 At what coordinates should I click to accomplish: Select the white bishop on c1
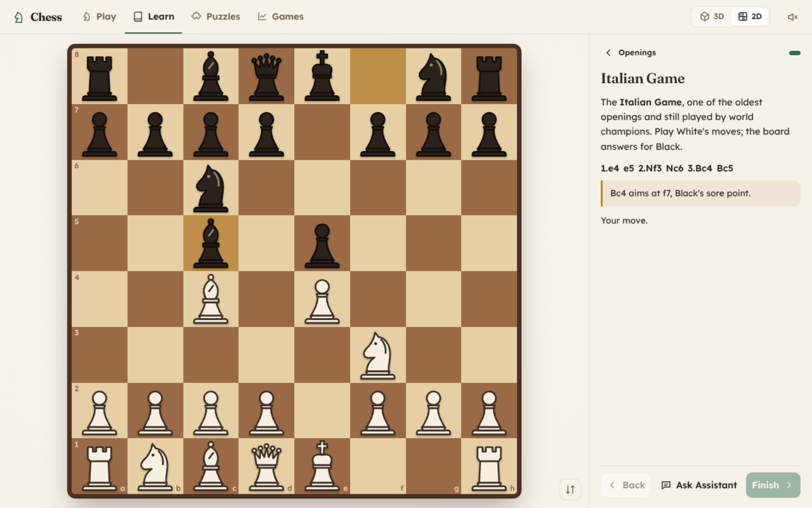pyautogui.click(x=211, y=466)
